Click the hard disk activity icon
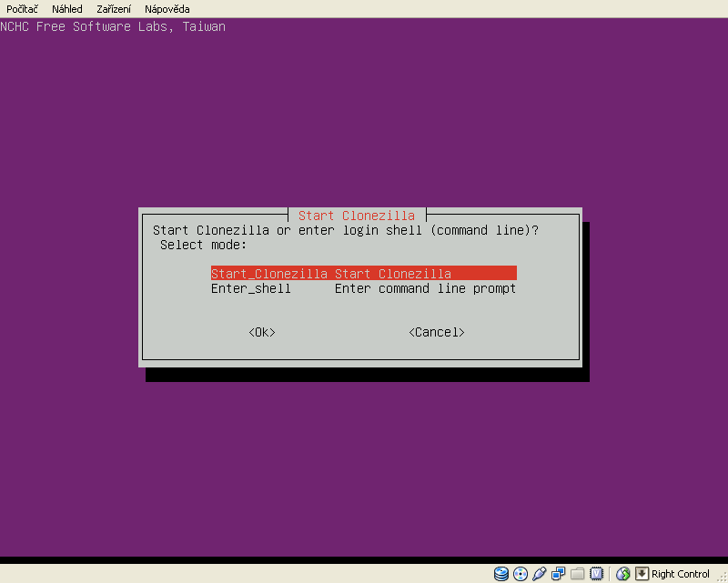 tap(501, 574)
